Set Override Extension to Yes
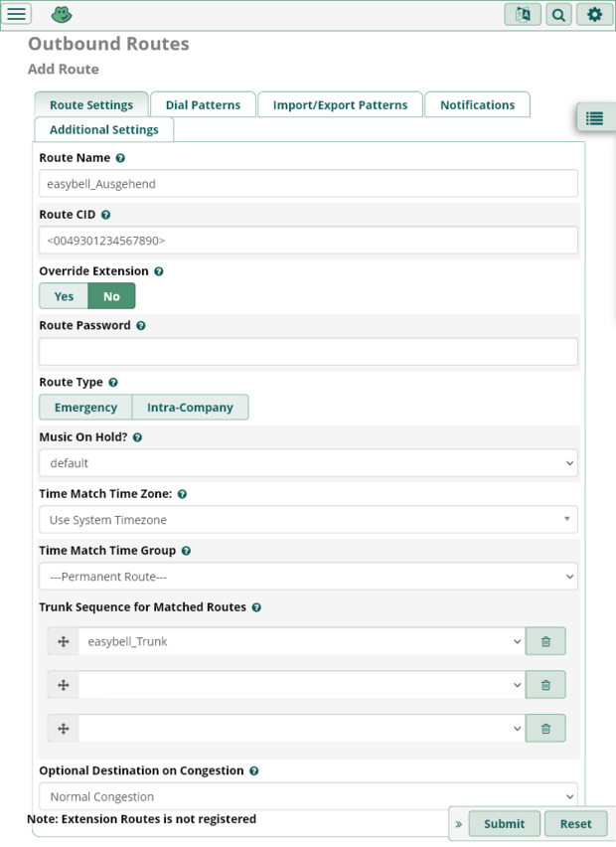 click(64, 296)
